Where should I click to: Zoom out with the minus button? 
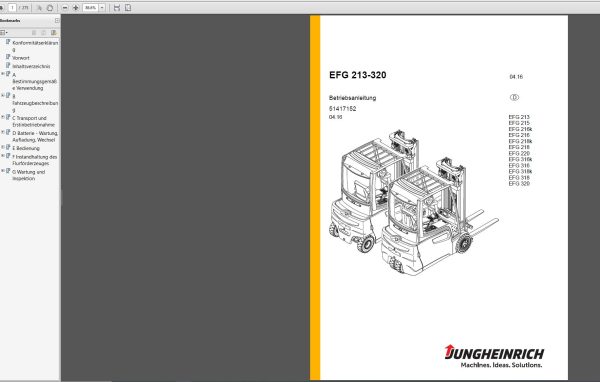coord(65,8)
